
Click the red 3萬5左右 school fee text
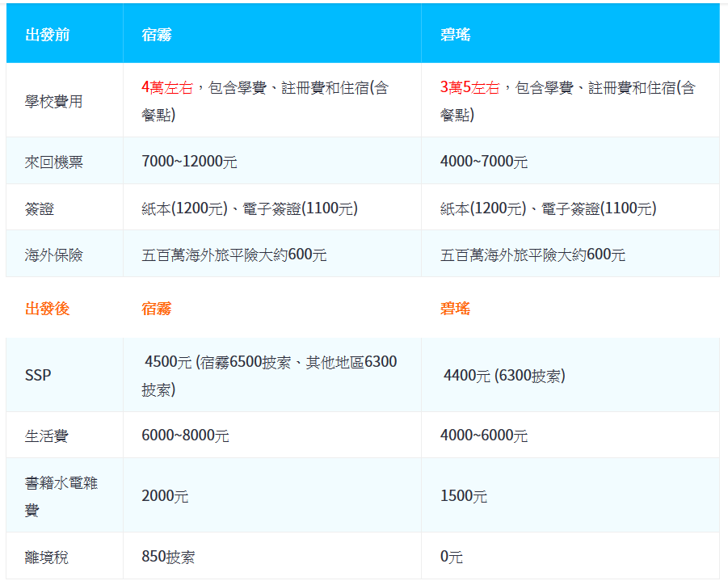coord(470,88)
